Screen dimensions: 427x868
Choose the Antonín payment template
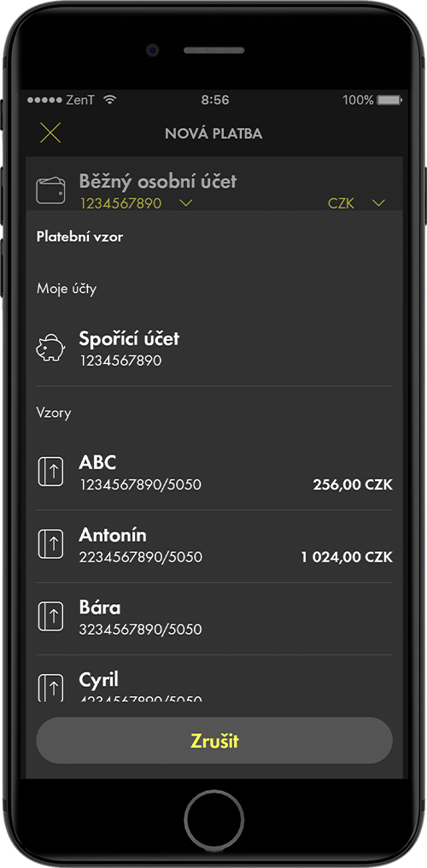tap(214, 546)
